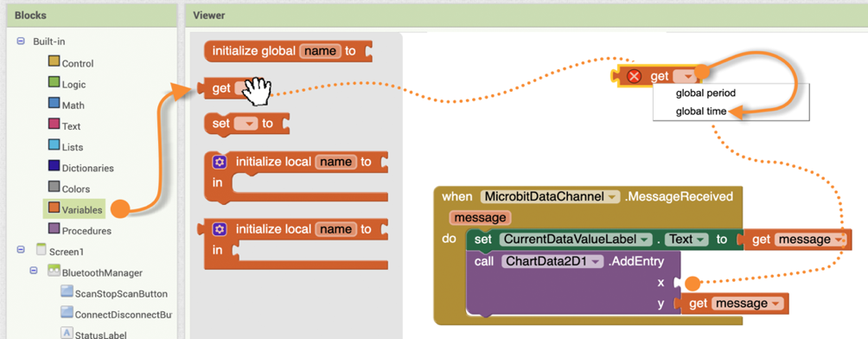Click the Logic category green square
The height and width of the screenshot is (339, 868).
coord(54,82)
